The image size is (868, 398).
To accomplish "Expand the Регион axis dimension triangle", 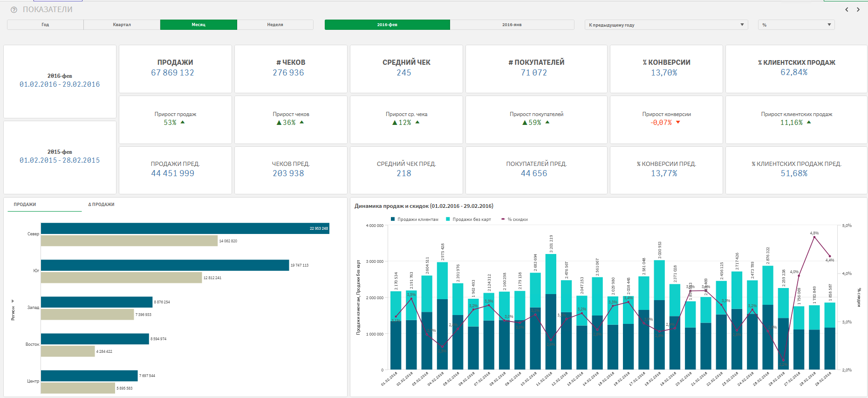I will pyautogui.click(x=13, y=301).
